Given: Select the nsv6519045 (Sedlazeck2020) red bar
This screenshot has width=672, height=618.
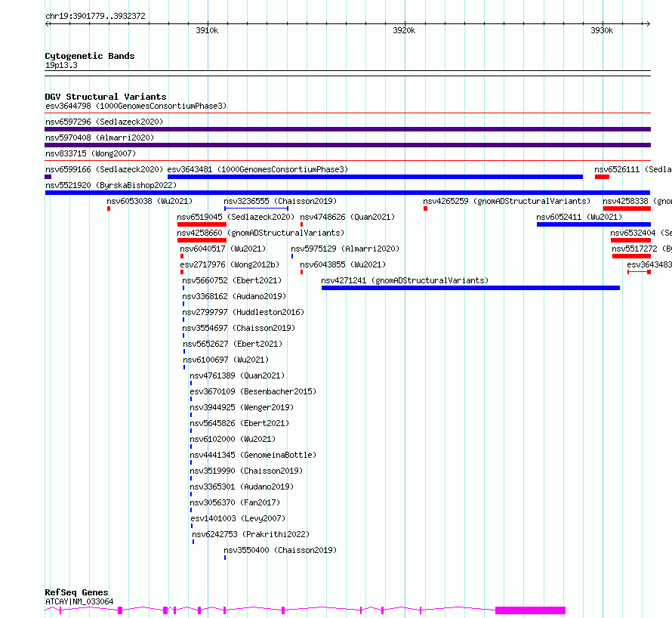Looking at the screenshot, I should (x=202, y=224).
